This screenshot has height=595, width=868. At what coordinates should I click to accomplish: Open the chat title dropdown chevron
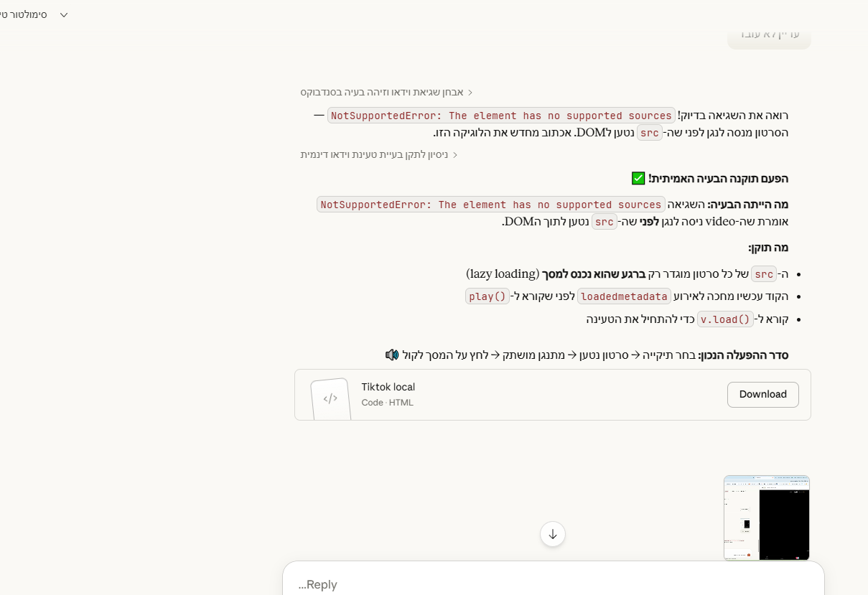click(64, 15)
